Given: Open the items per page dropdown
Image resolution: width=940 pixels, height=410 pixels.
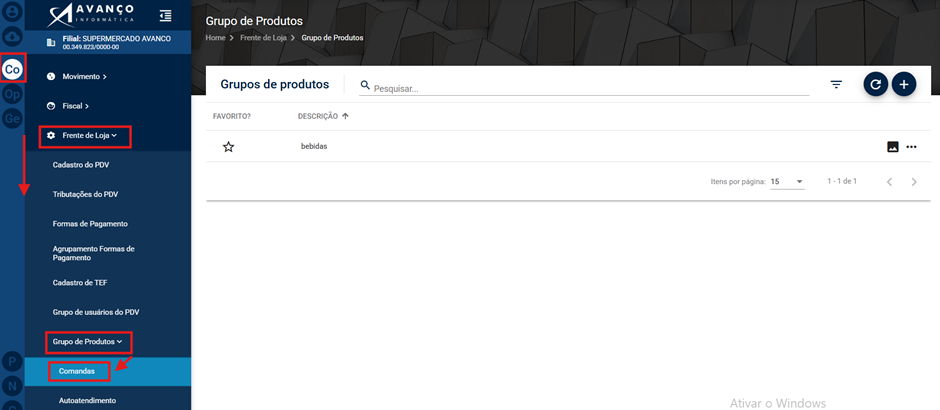Looking at the screenshot, I should (x=787, y=181).
